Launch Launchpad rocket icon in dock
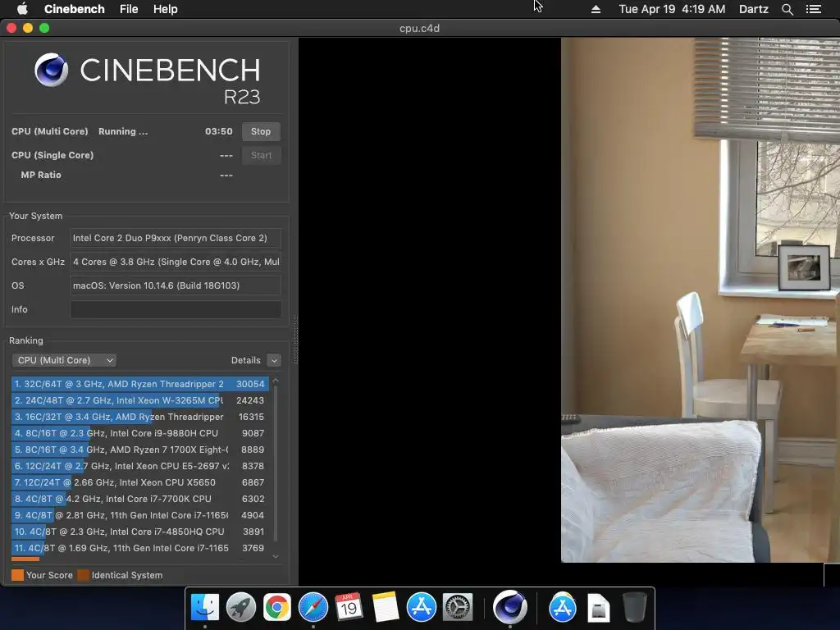 [x=241, y=607]
